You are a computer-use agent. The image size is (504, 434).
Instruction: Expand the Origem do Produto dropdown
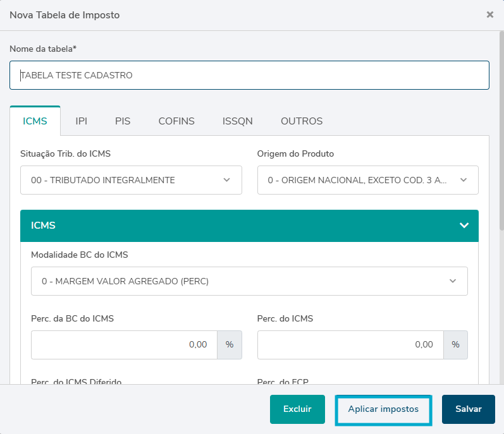367,180
